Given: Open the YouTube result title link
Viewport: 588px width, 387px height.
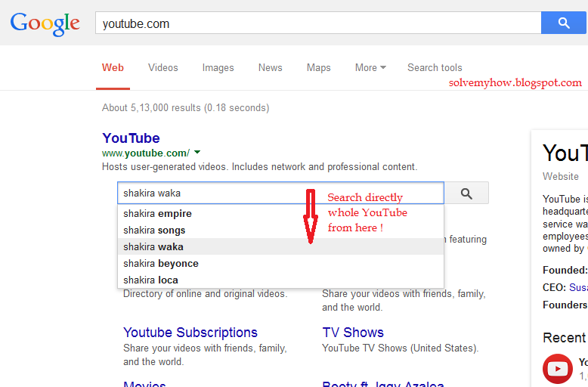Looking at the screenshot, I should click(131, 138).
